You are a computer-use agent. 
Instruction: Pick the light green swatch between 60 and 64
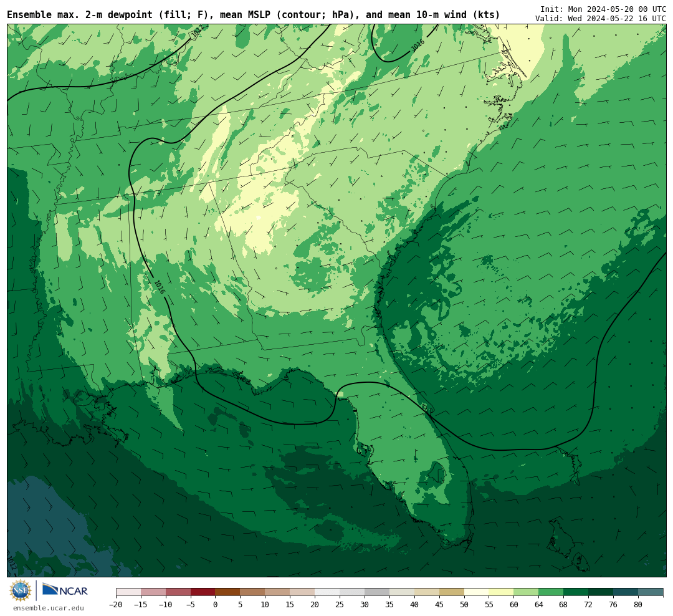pos(527,592)
